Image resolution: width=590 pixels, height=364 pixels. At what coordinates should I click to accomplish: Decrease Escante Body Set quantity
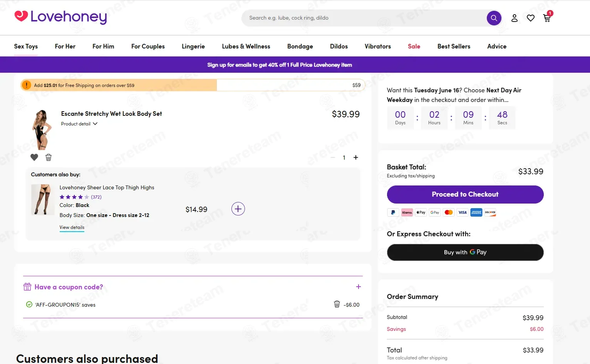tap(333, 157)
